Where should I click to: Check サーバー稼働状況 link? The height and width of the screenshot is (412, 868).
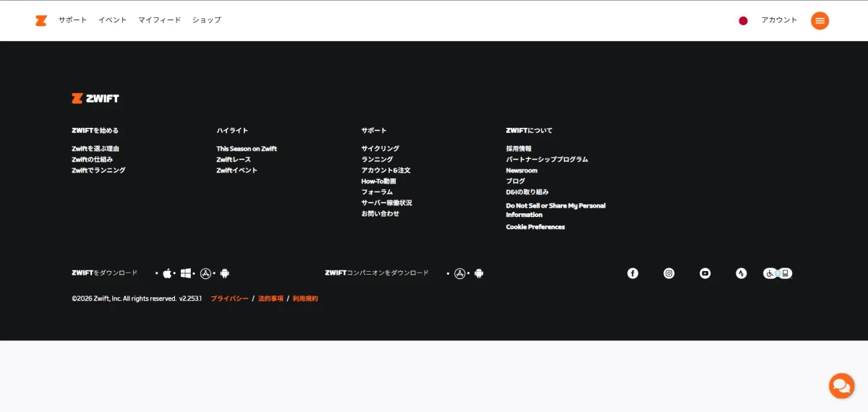click(387, 203)
